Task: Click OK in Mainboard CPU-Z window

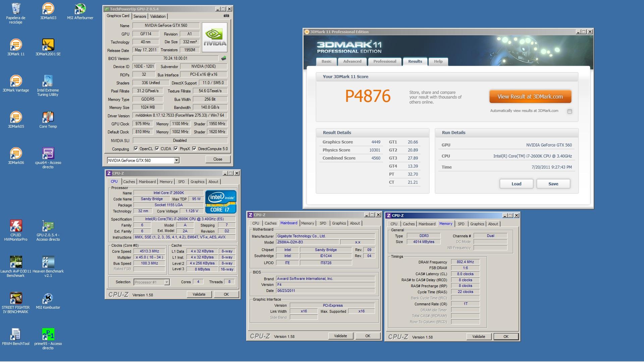Action: point(368,336)
